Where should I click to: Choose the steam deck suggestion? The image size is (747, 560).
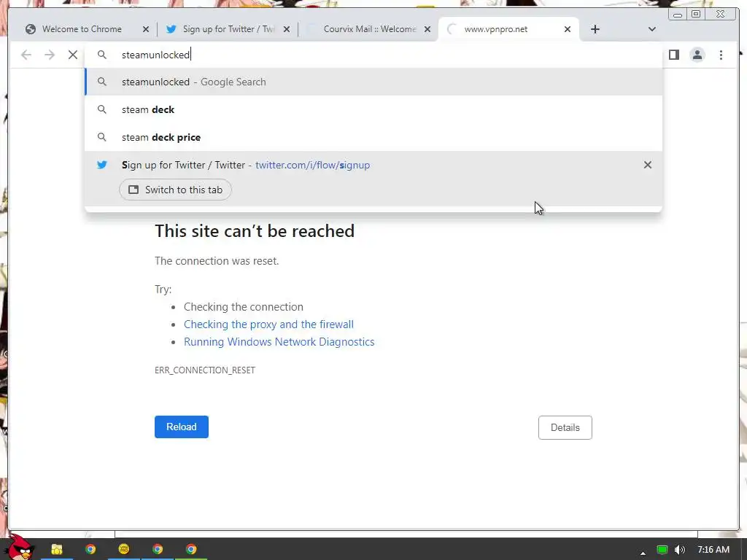tap(373, 109)
